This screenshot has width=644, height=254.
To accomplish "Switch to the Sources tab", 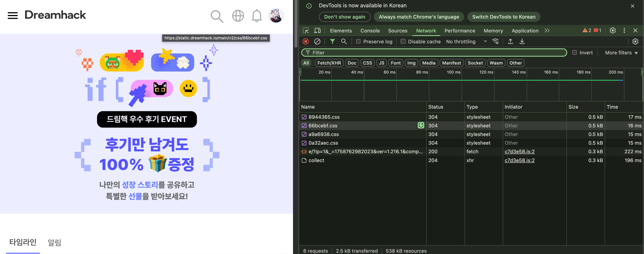I will pyautogui.click(x=397, y=31).
